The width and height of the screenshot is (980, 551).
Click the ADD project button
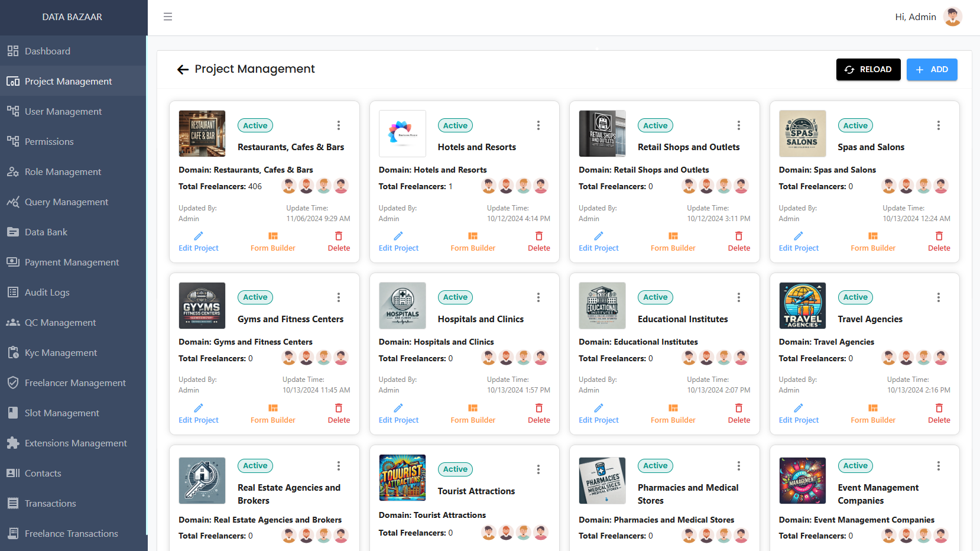click(932, 70)
